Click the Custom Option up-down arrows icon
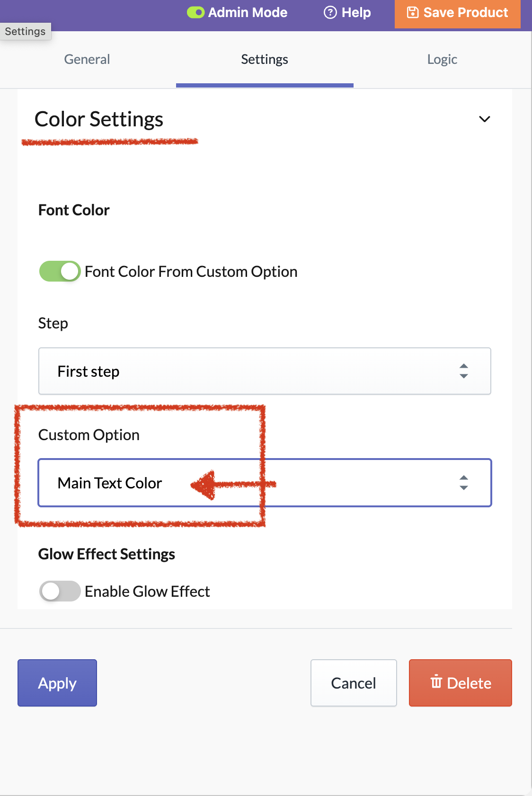 [x=464, y=483]
